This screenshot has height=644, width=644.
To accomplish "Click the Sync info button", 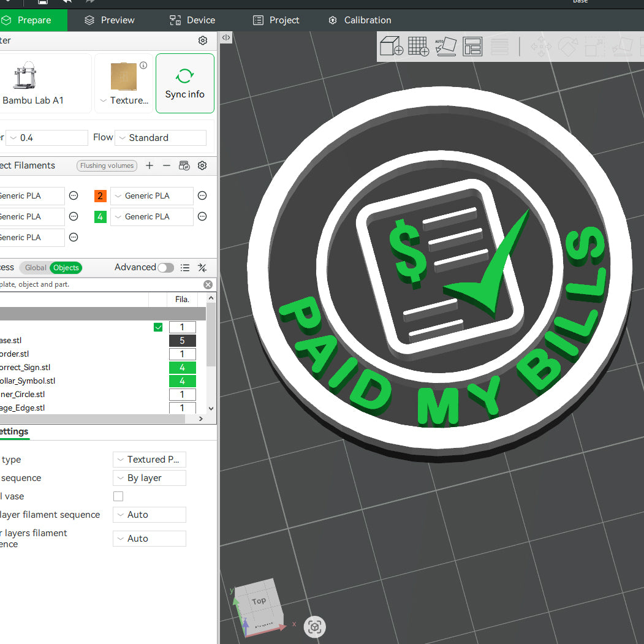I will pyautogui.click(x=184, y=83).
